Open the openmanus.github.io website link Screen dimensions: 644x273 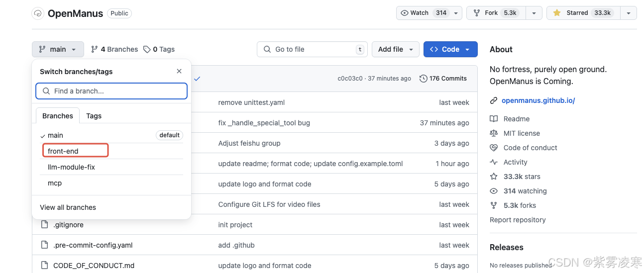pyautogui.click(x=538, y=100)
